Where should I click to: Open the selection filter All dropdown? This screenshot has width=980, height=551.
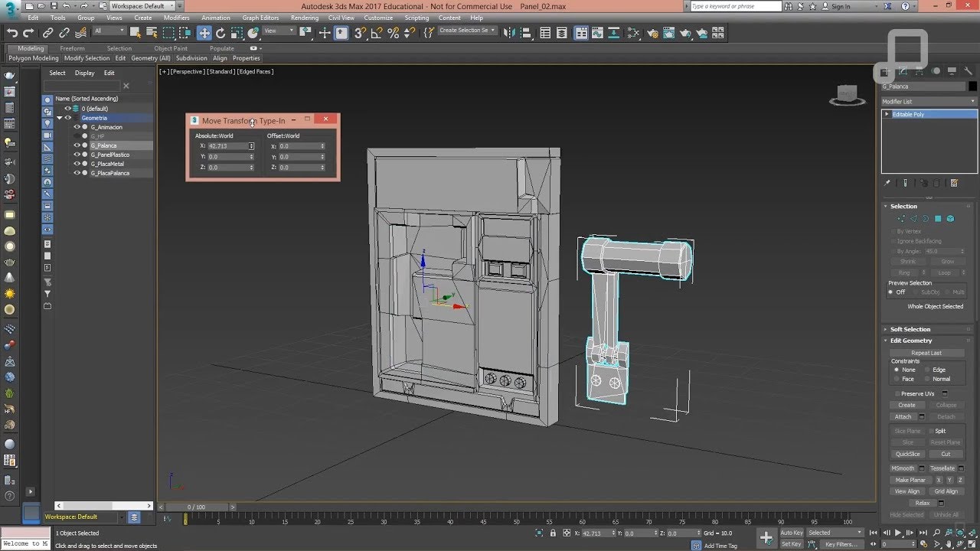[109, 31]
